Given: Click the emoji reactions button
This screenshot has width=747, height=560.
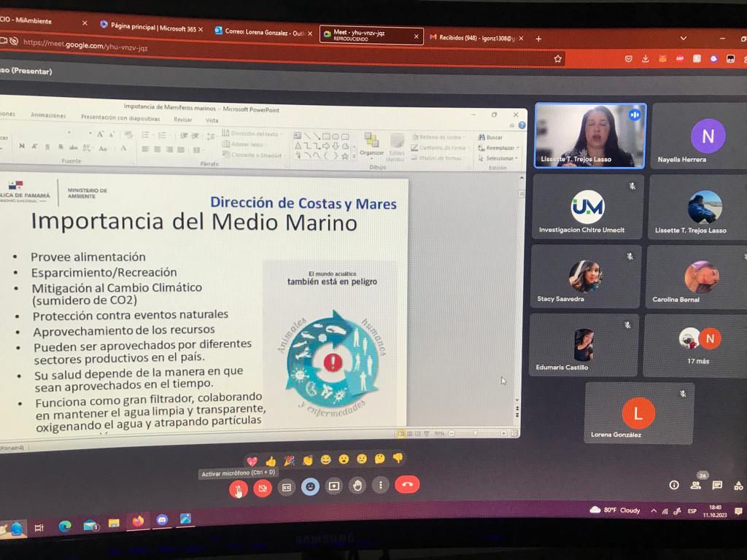Looking at the screenshot, I should (310, 486).
